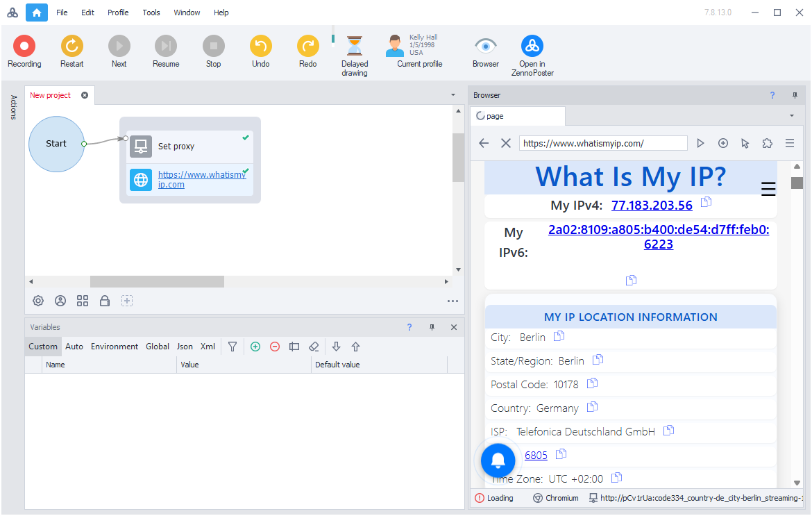Open project in ZennoPoster
812x516 pixels.
click(x=532, y=56)
